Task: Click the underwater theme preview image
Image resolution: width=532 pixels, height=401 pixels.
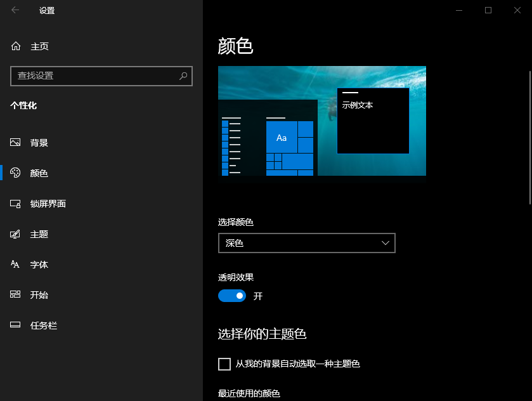Action: tap(321, 121)
